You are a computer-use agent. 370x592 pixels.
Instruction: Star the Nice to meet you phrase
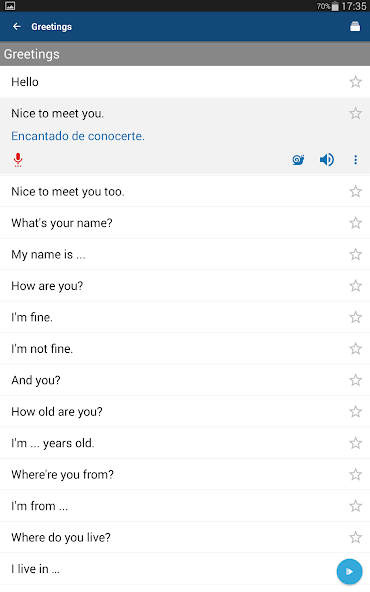(355, 113)
